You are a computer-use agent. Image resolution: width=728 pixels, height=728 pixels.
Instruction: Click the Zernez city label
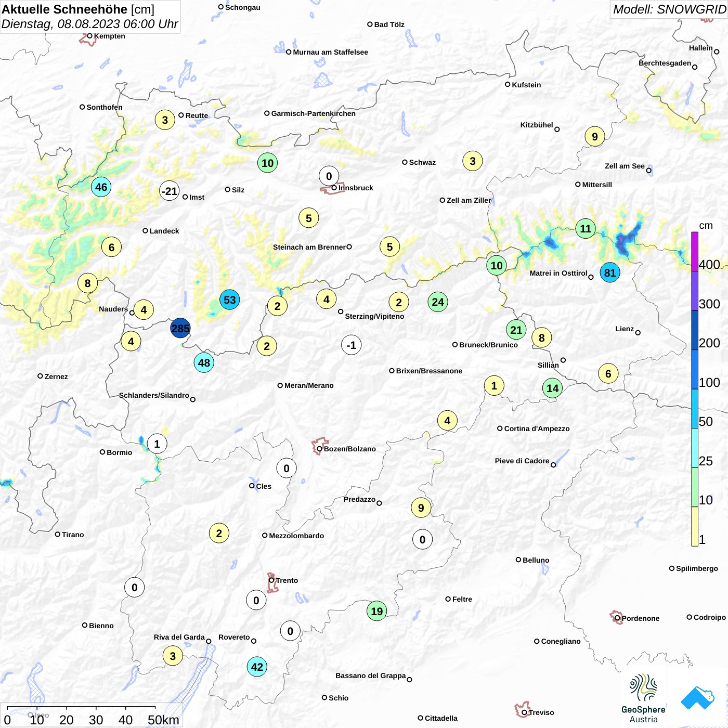[x=56, y=376]
